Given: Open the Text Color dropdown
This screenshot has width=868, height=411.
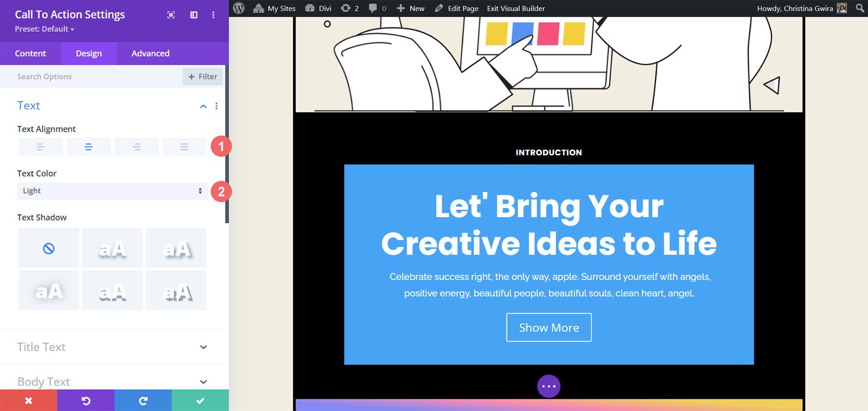Looking at the screenshot, I should pyautogui.click(x=112, y=191).
